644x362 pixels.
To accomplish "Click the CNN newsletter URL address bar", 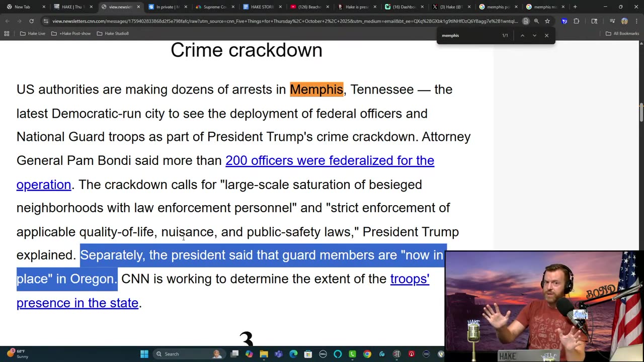I will 284,21.
